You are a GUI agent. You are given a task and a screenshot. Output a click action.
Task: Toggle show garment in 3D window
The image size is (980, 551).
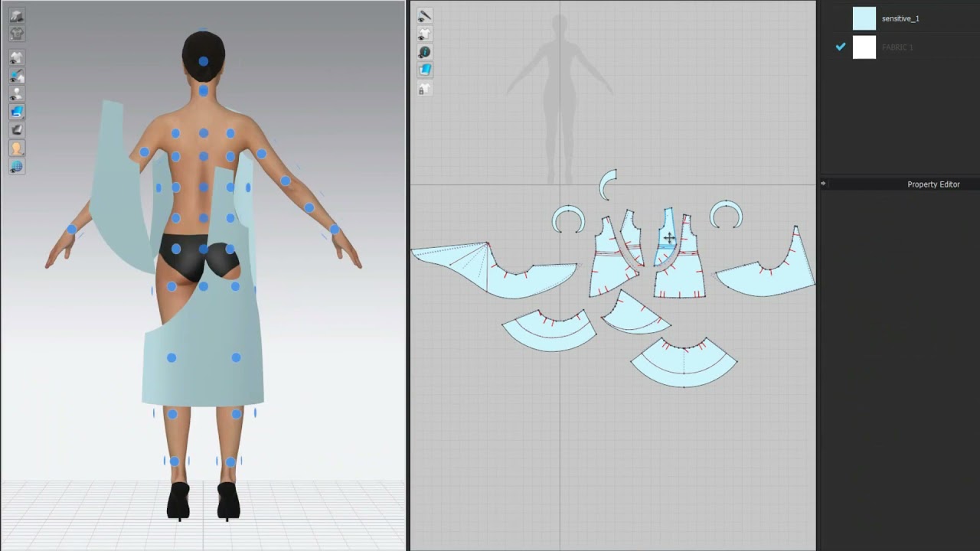tap(16, 57)
